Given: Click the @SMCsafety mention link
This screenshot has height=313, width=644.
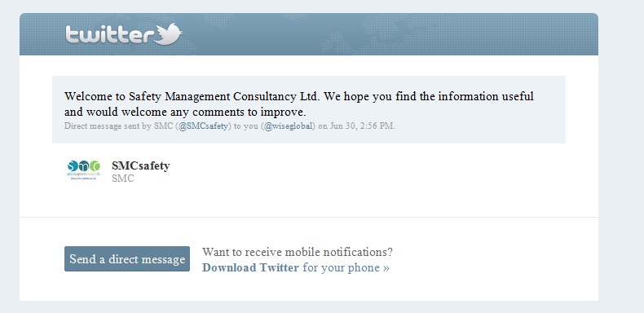Looking at the screenshot, I should tap(203, 126).
